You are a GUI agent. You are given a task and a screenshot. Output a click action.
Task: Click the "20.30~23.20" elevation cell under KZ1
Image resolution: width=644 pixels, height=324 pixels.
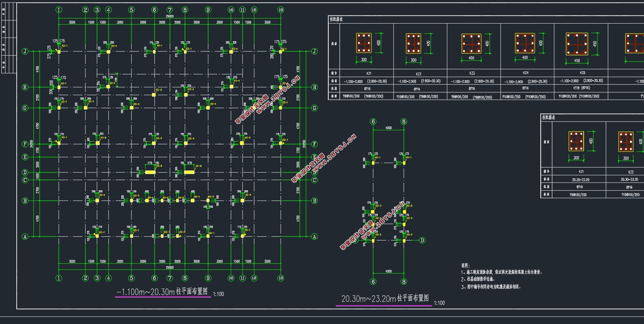tap(581, 179)
